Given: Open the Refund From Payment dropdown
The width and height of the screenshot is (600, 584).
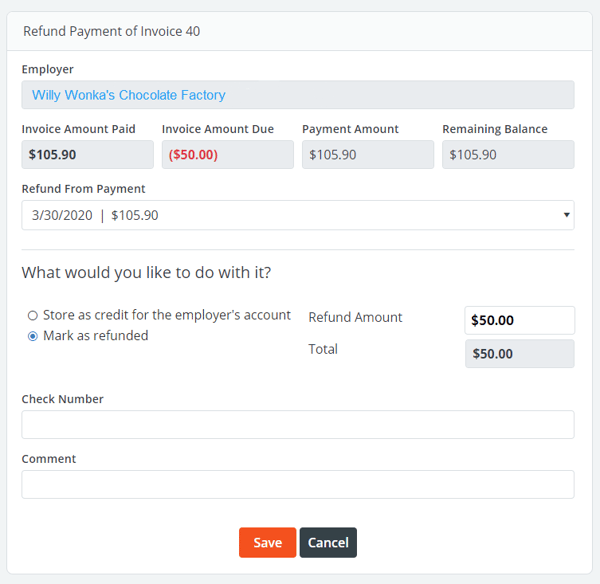Looking at the screenshot, I should pyautogui.click(x=297, y=215).
